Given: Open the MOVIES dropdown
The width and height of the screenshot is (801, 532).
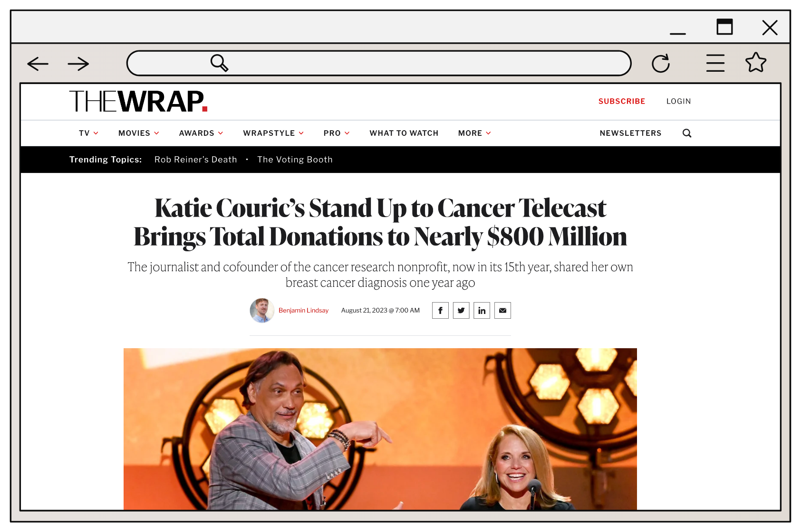Looking at the screenshot, I should click(138, 133).
